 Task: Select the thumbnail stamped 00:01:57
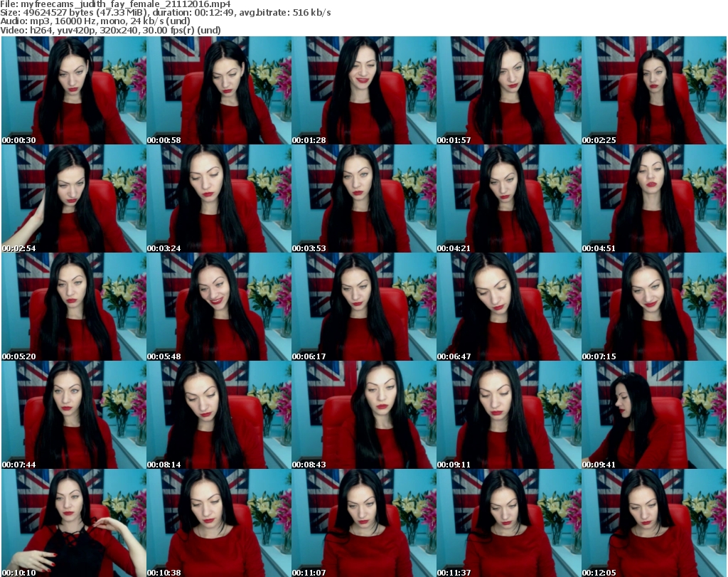pos(508,90)
